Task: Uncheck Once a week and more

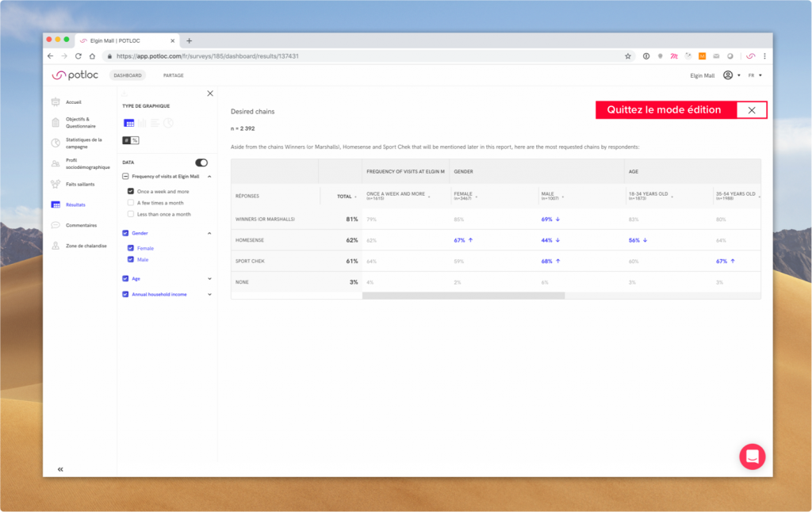Action: pos(131,191)
